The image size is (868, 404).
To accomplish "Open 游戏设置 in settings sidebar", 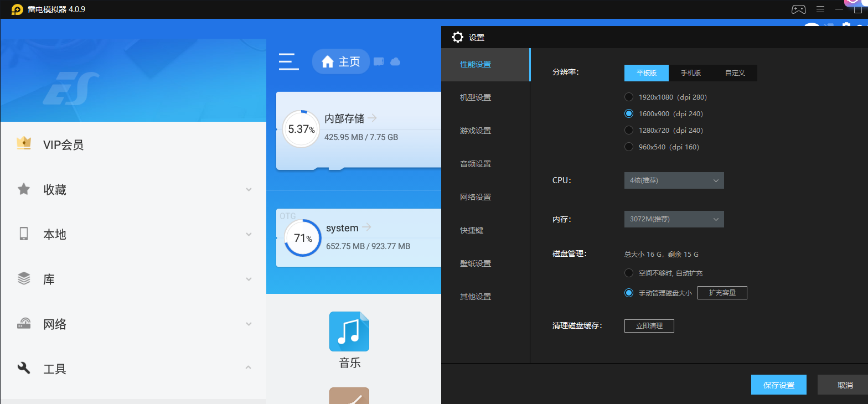I will tap(476, 131).
